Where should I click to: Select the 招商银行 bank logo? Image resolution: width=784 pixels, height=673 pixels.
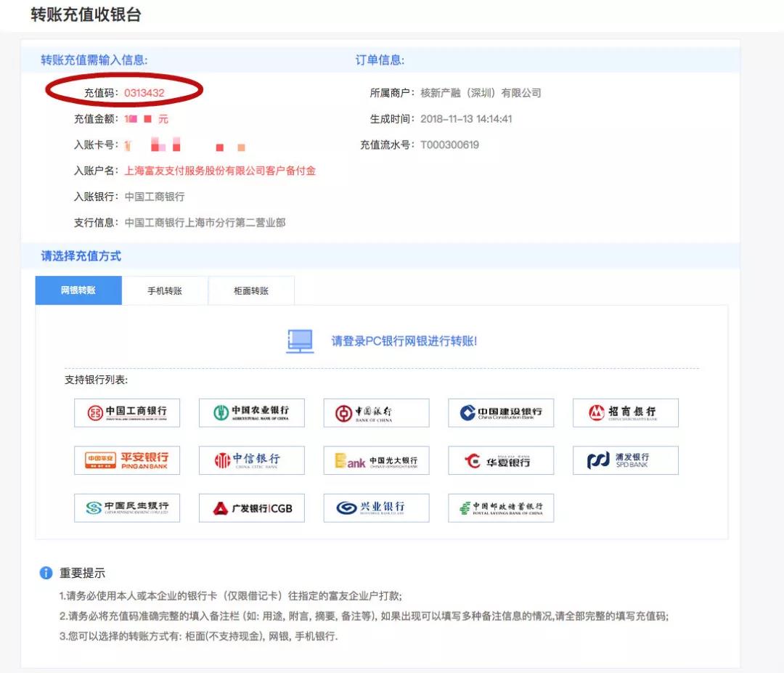(626, 412)
